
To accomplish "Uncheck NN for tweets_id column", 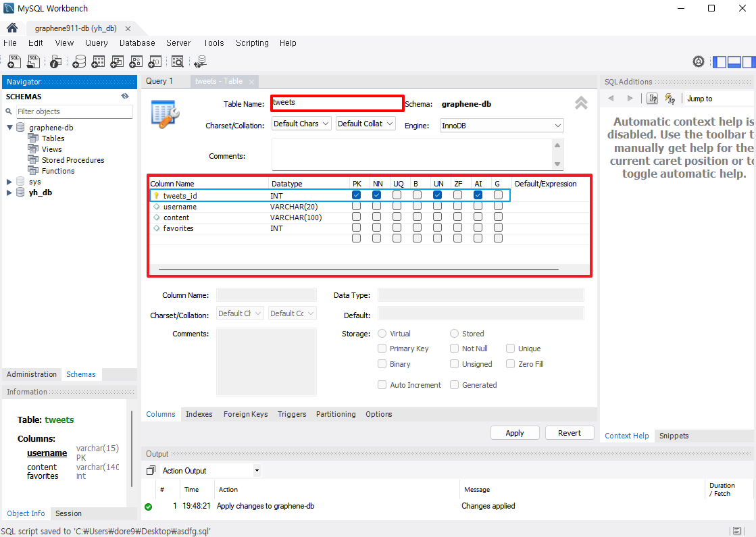I will [x=376, y=195].
